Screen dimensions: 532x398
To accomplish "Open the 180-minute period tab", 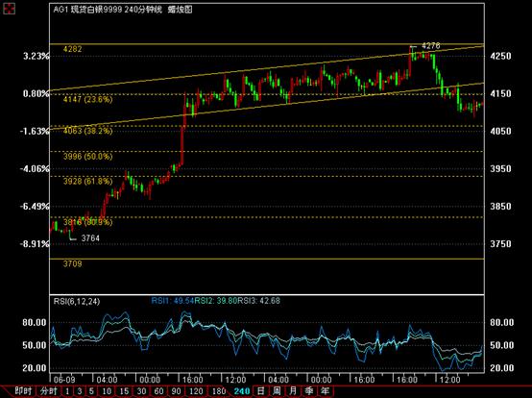I will [219, 391].
